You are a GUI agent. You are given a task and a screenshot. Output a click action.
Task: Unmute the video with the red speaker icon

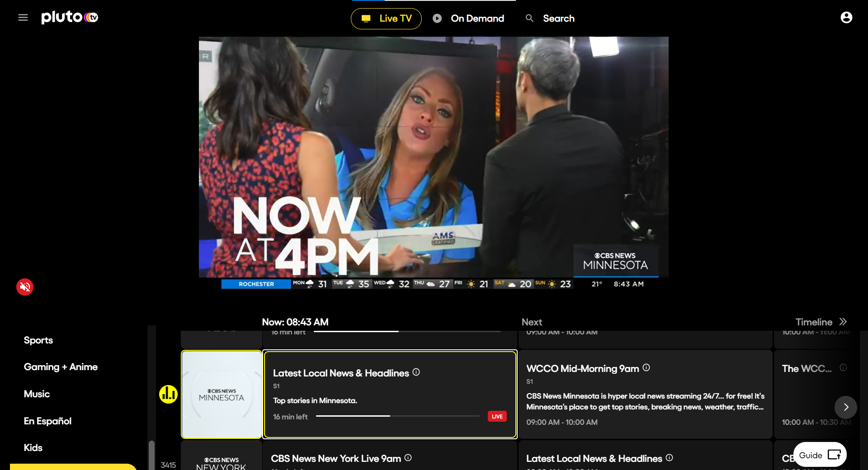(25, 287)
